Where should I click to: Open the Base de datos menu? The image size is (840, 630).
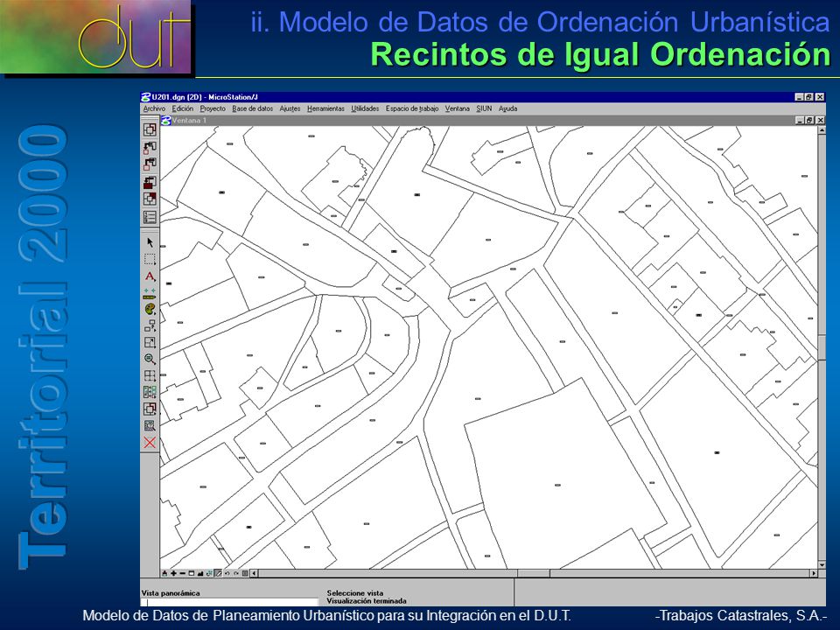point(252,108)
